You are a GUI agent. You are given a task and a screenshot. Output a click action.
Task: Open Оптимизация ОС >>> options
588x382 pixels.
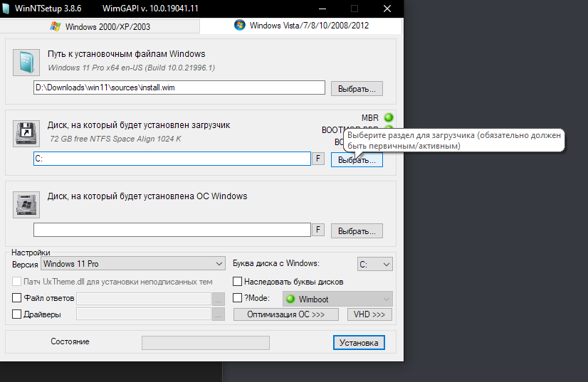pos(285,314)
